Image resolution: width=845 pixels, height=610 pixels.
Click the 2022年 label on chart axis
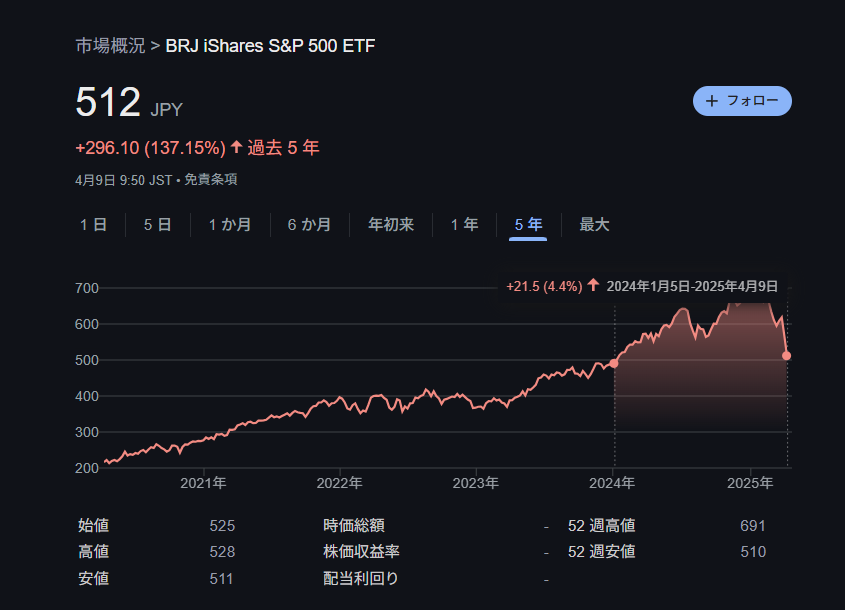339,483
